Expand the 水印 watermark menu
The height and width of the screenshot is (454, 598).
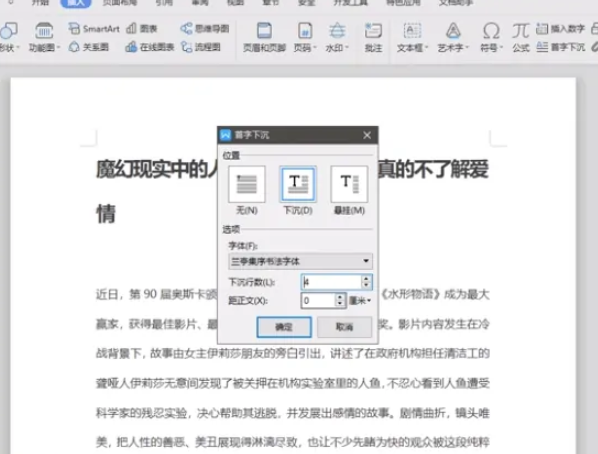point(337,37)
